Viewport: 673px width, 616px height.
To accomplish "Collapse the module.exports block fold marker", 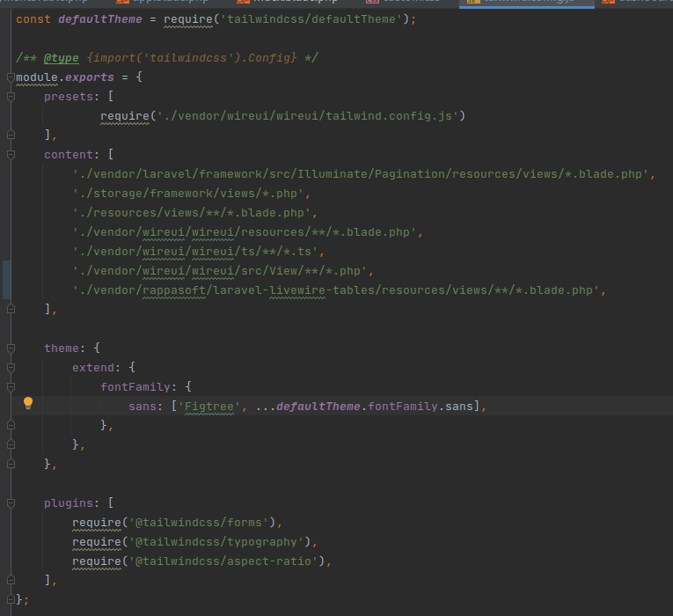I will click(x=11, y=77).
